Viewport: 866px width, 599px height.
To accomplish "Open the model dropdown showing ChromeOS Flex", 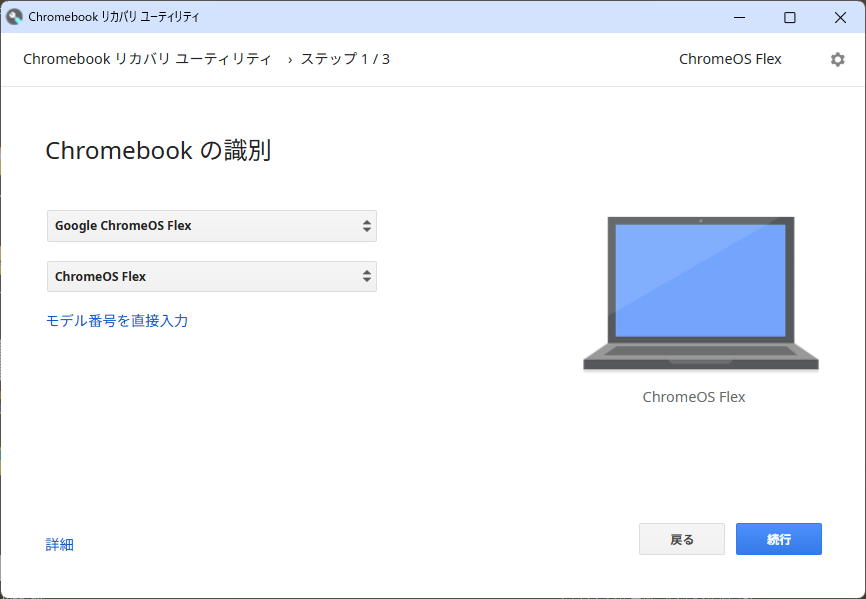I will coord(211,276).
